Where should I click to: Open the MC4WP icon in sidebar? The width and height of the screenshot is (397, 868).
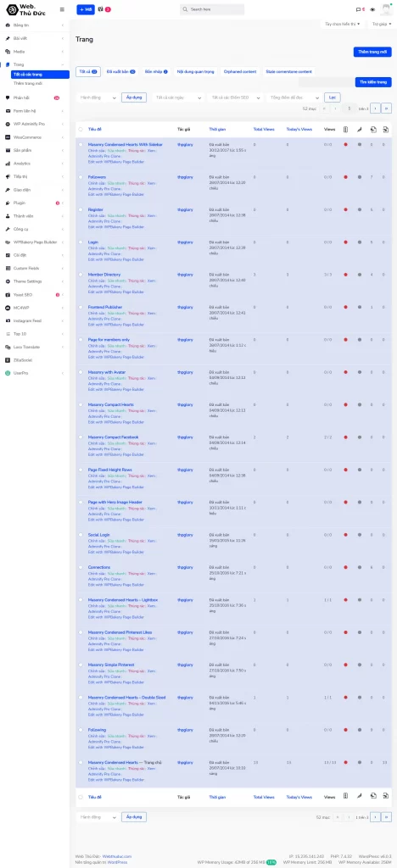(8, 307)
